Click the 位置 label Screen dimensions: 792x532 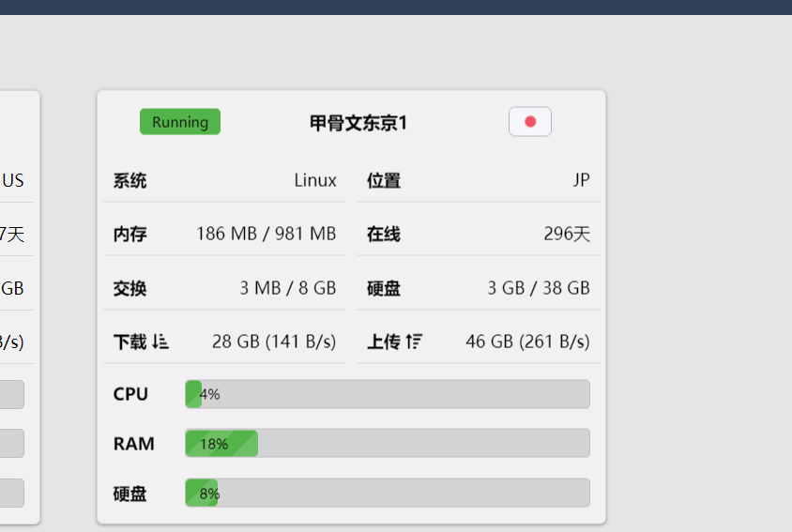(384, 181)
